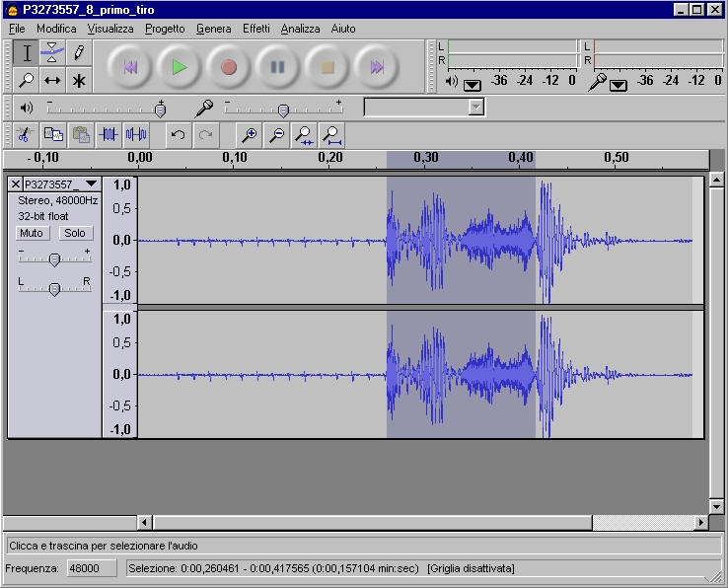This screenshot has width=728, height=588.
Task: Cut selection with scissors icon
Action: tap(25, 135)
